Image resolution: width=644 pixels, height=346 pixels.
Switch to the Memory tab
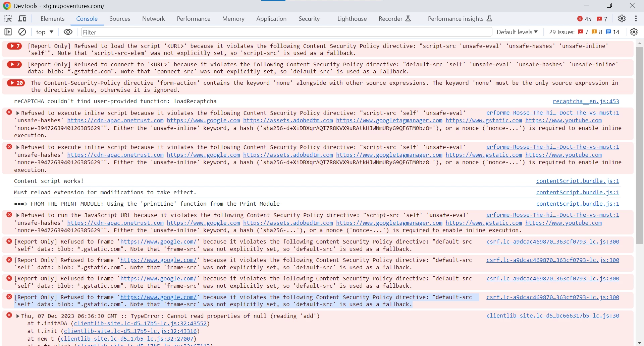tap(233, 19)
